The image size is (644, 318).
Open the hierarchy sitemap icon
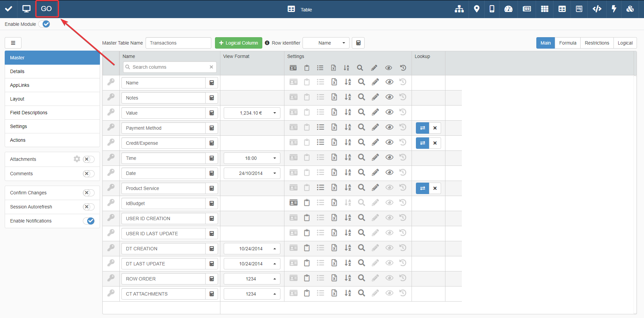click(459, 9)
